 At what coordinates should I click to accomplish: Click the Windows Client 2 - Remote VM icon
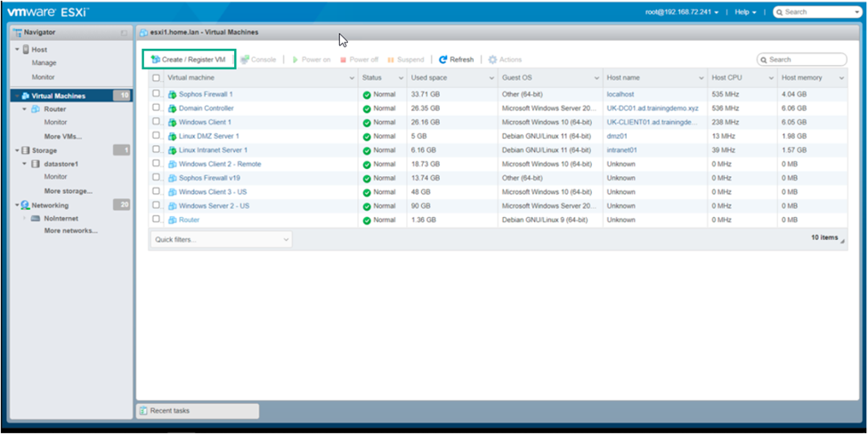click(172, 165)
